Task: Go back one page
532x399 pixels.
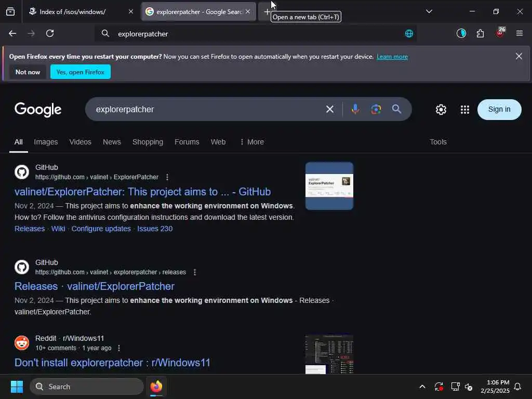Action: [x=12, y=34]
